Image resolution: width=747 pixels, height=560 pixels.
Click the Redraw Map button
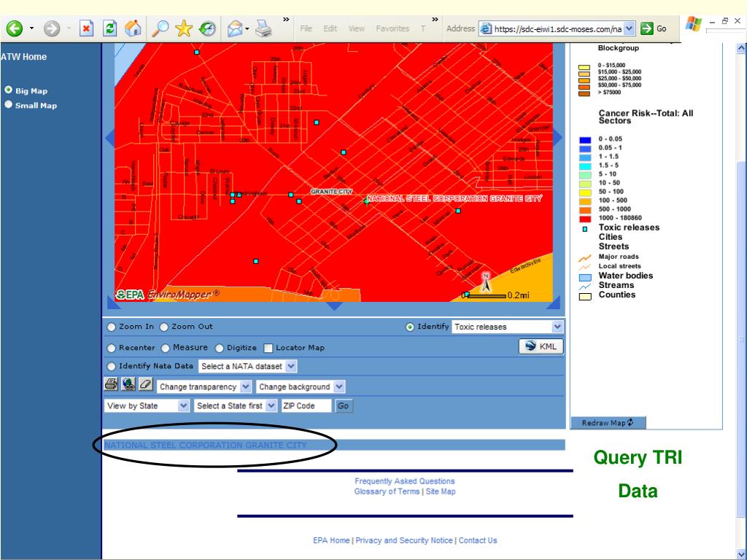608,423
